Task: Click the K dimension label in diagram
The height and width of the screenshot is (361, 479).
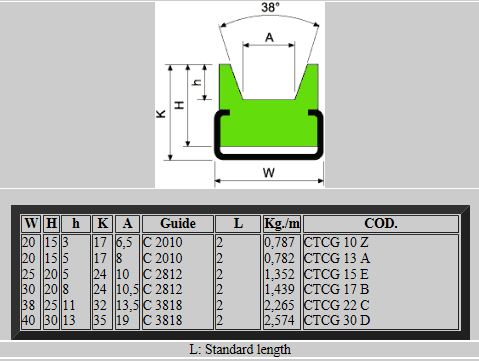Action: click(161, 114)
